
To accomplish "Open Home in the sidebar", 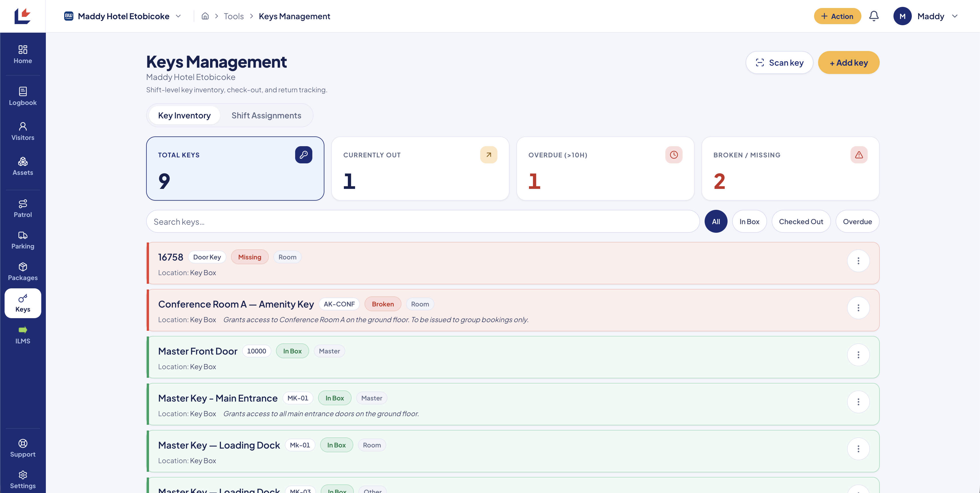I will pyautogui.click(x=23, y=54).
